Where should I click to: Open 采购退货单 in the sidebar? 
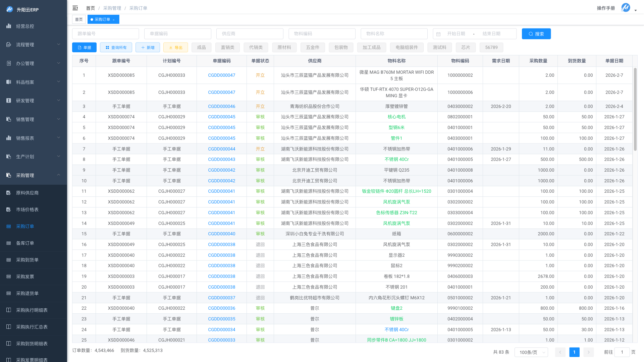[27, 293]
